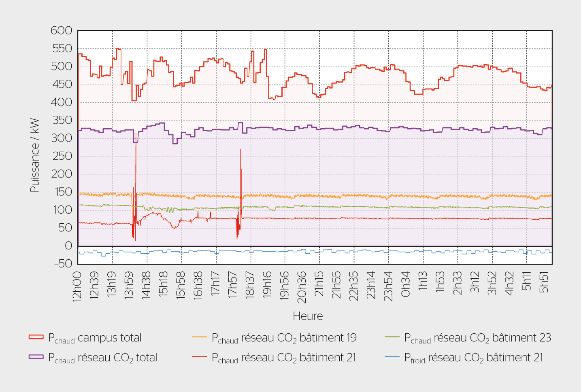Viewport: 581px width, 392px height.
Task: Click the 300 value on the y-axis
Action: pos(62,138)
